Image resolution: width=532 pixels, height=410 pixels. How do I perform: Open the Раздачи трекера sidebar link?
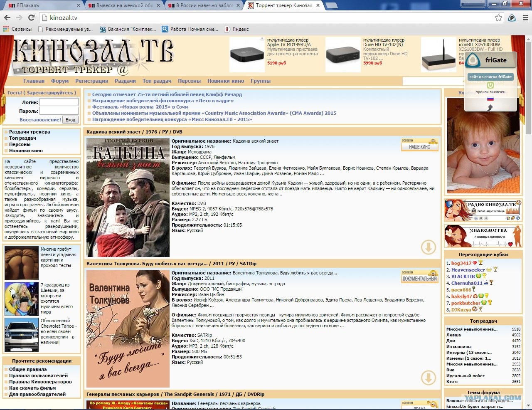point(30,132)
